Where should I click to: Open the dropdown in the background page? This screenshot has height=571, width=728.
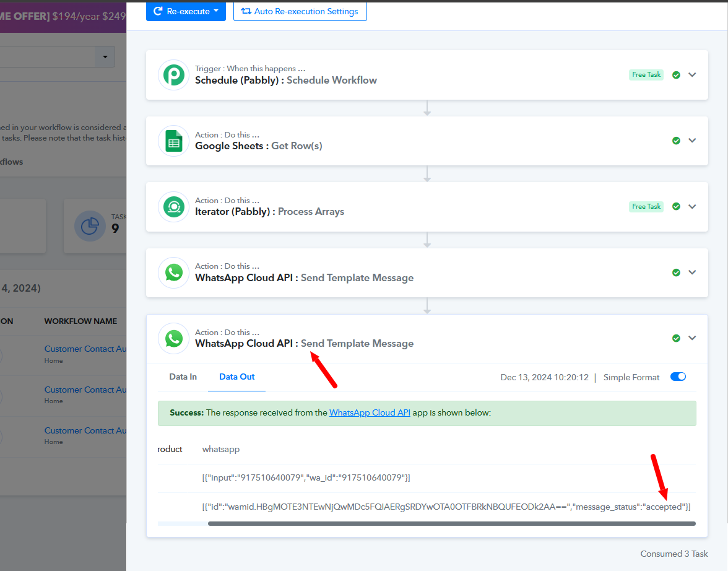[x=105, y=57]
